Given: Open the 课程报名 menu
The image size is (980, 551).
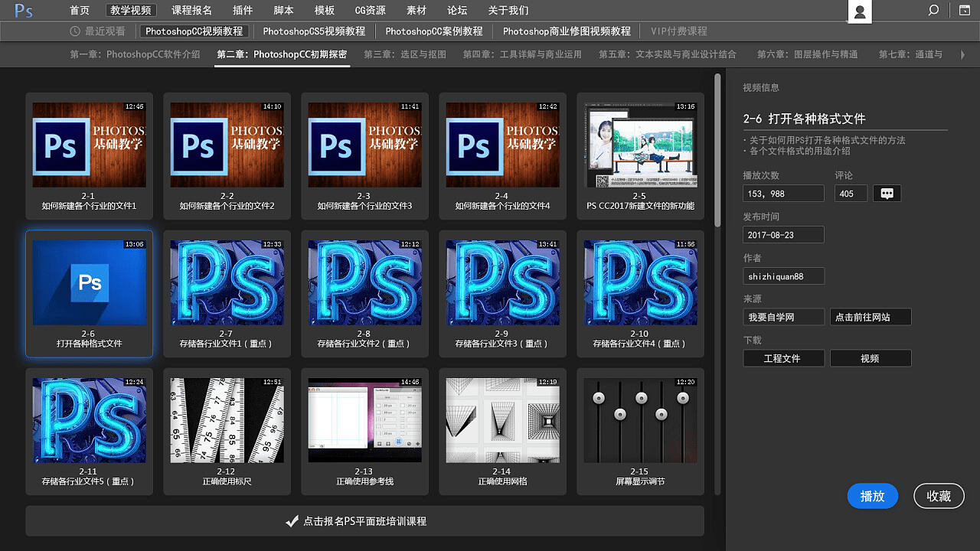Looking at the screenshot, I should (x=191, y=11).
